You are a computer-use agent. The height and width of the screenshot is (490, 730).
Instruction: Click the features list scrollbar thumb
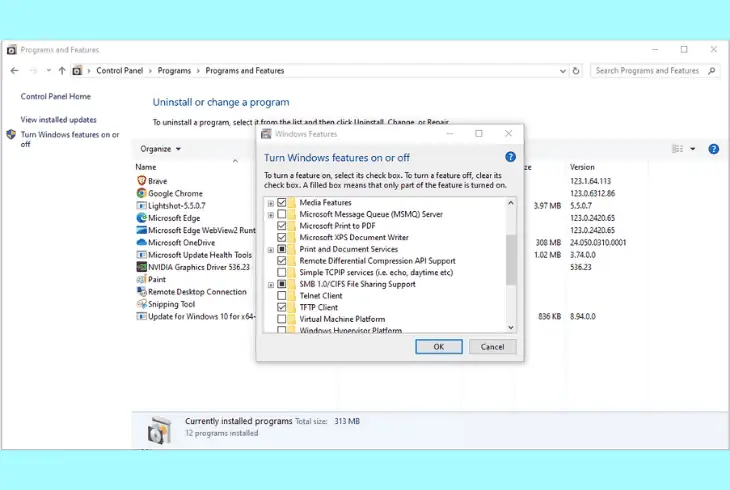[x=511, y=259]
